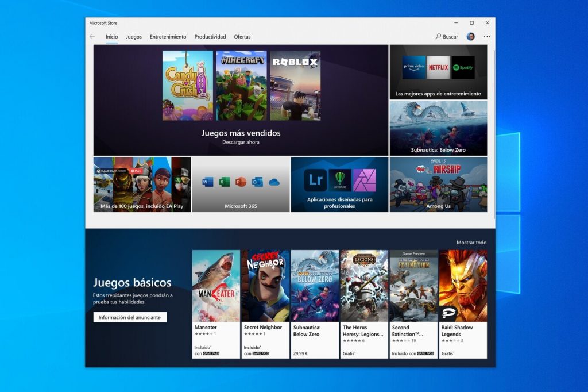Open the Maneater game tile

(x=216, y=303)
